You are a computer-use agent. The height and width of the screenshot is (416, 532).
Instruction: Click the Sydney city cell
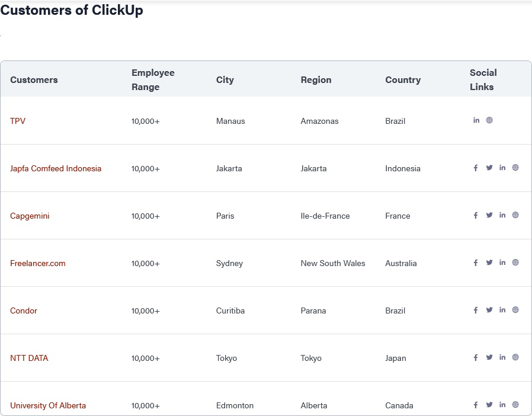click(x=229, y=263)
